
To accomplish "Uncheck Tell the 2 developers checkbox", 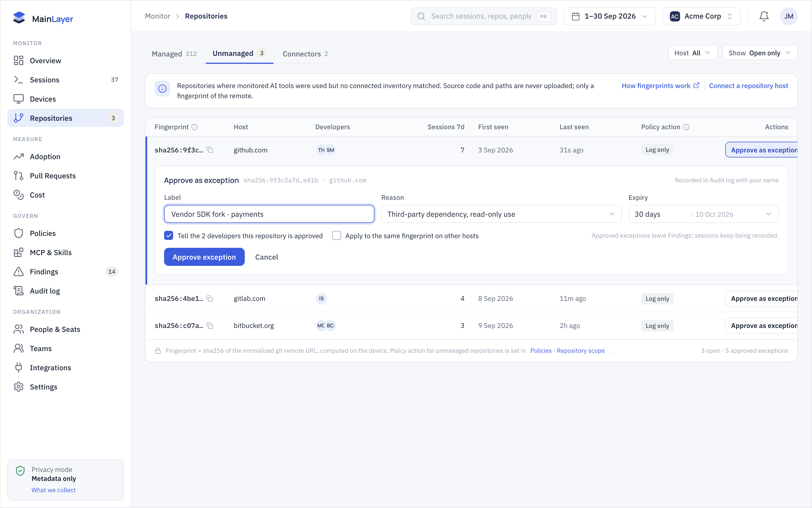I will tap(169, 236).
